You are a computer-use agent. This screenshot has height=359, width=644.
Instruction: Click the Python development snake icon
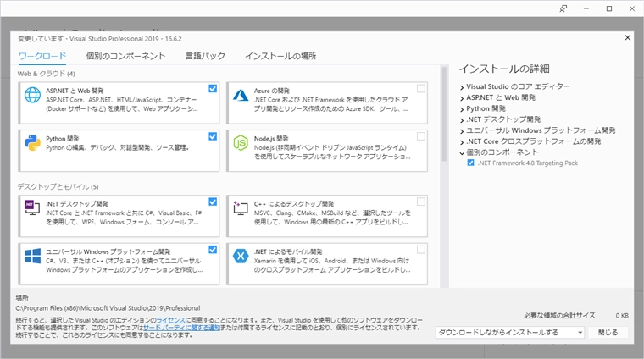[x=32, y=143]
